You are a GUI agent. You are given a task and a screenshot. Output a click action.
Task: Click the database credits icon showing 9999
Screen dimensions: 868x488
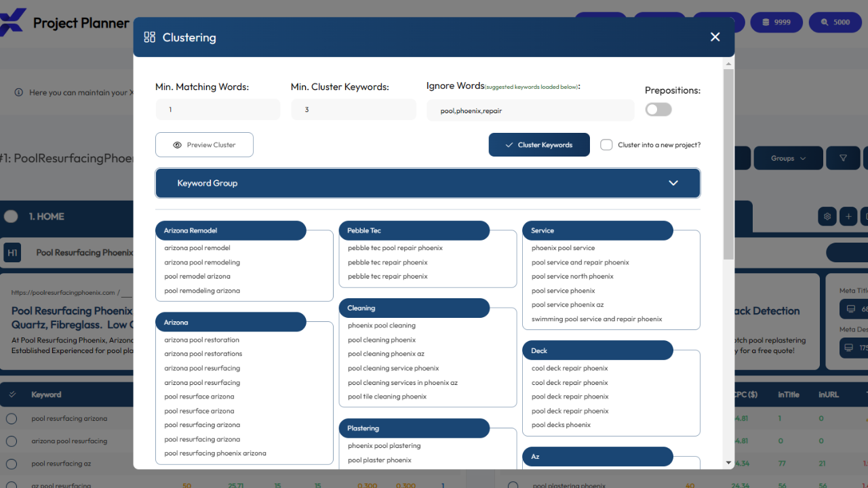[776, 22]
